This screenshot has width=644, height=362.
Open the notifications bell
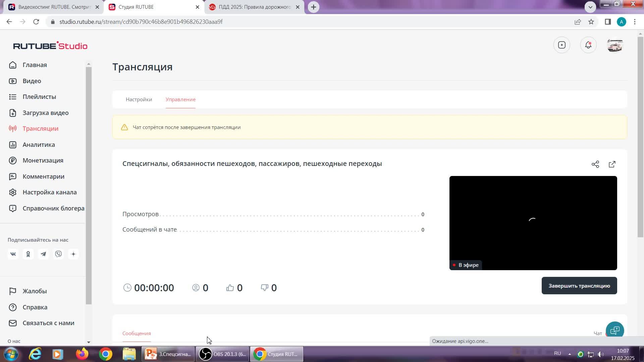click(x=588, y=45)
